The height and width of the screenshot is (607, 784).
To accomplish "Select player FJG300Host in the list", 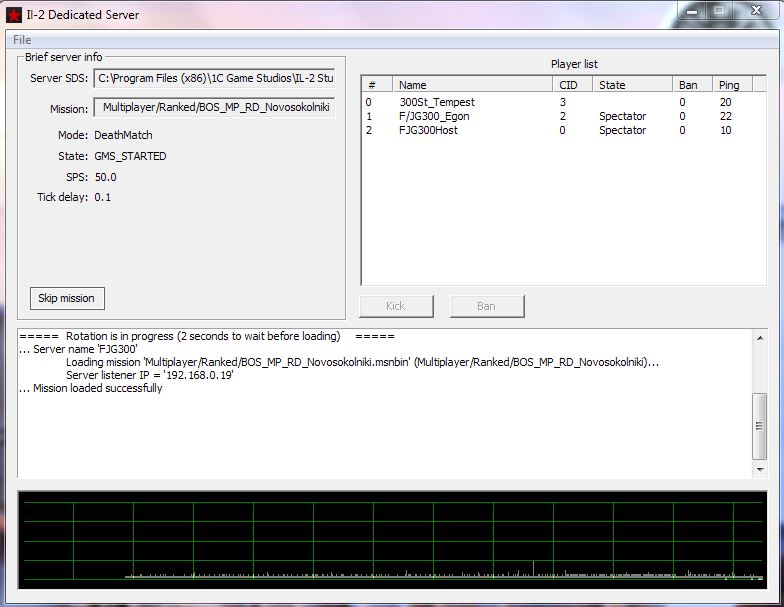I will coord(564,130).
